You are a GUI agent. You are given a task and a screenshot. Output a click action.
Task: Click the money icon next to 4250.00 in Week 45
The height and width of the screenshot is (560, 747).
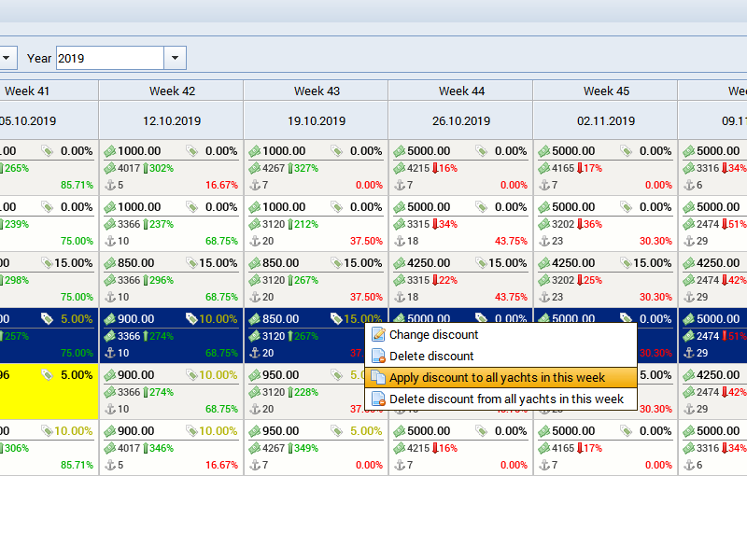tap(543, 263)
